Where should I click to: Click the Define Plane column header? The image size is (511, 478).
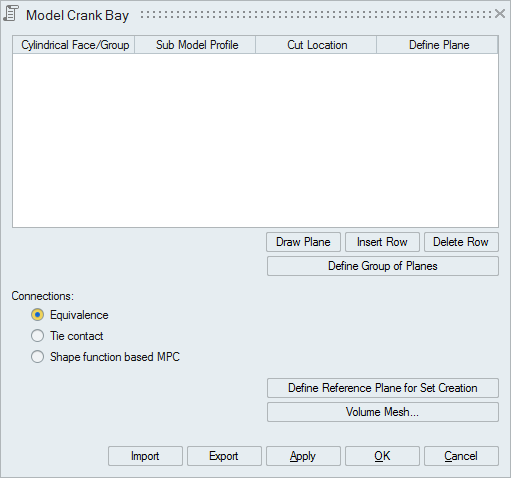(x=437, y=45)
